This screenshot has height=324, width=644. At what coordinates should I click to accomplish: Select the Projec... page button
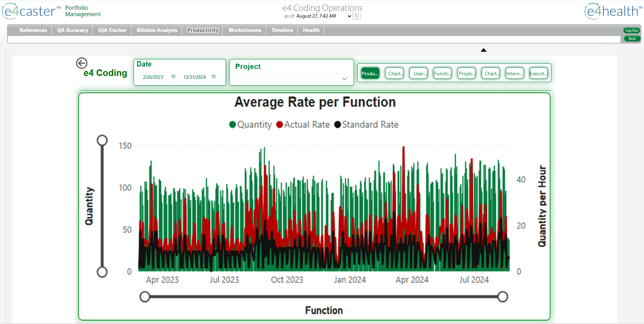(467, 73)
